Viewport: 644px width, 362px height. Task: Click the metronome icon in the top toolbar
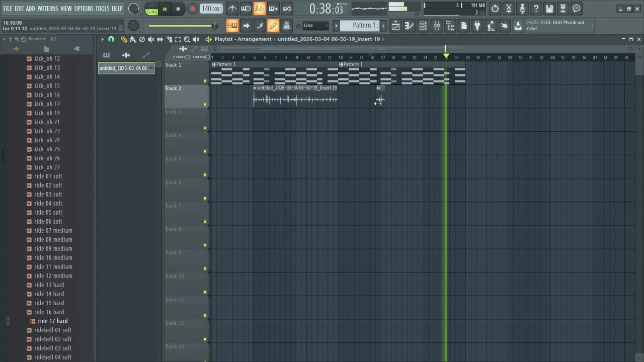click(x=232, y=9)
